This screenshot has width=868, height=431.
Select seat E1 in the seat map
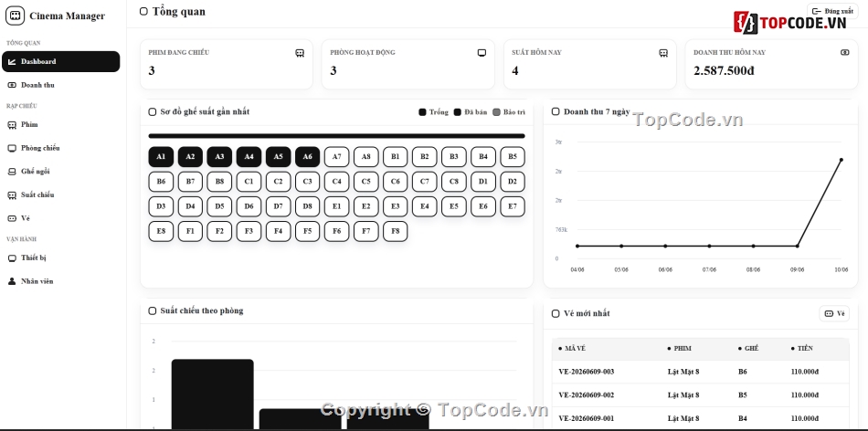(x=336, y=206)
